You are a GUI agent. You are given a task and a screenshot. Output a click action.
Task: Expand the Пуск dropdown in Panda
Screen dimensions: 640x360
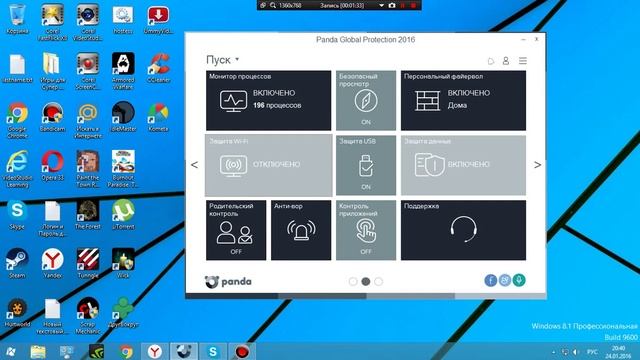223,60
